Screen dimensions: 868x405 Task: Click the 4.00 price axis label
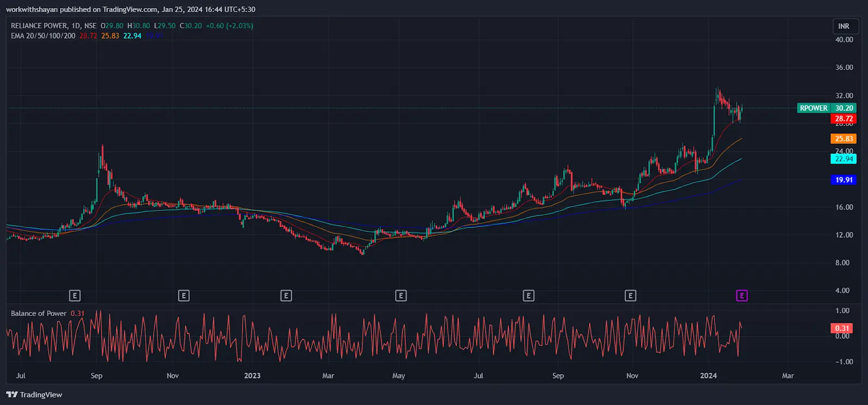coord(843,290)
